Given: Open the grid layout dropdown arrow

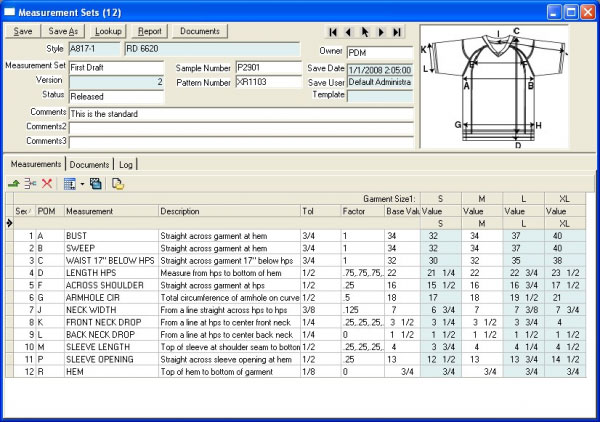Looking at the screenshot, I should [80, 184].
